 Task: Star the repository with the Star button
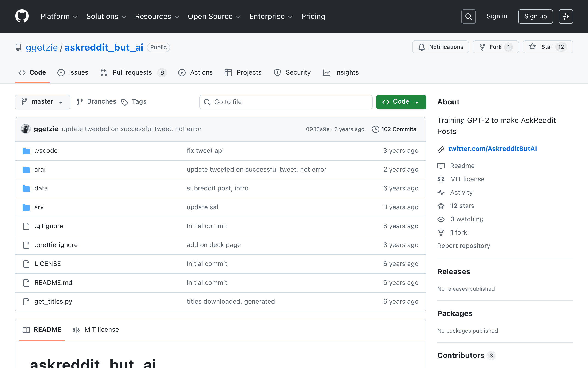pyautogui.click(x=548, y=47)
